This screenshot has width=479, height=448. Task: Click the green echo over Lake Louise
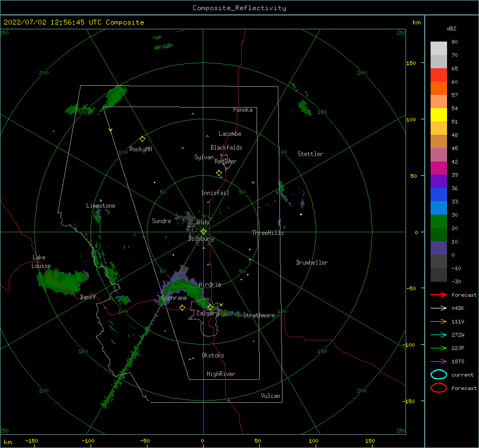[x=63, y=281]
